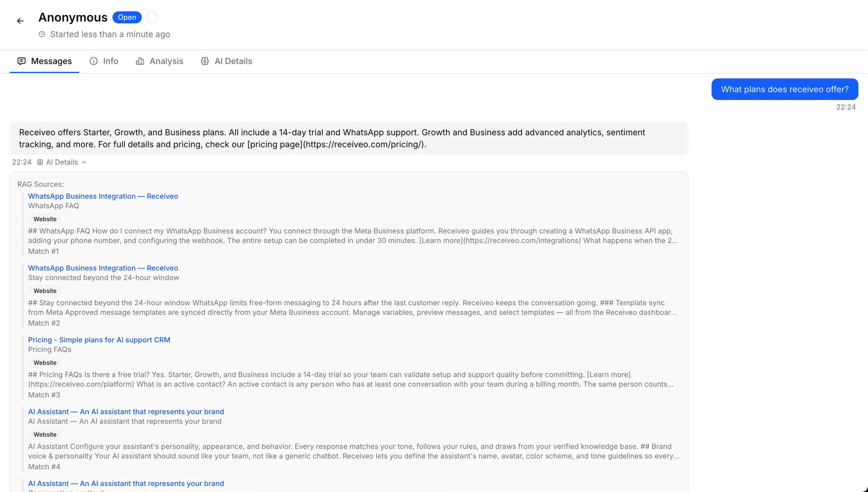Collapse the AI Details section with the chevron

click(x=84, y=162)
